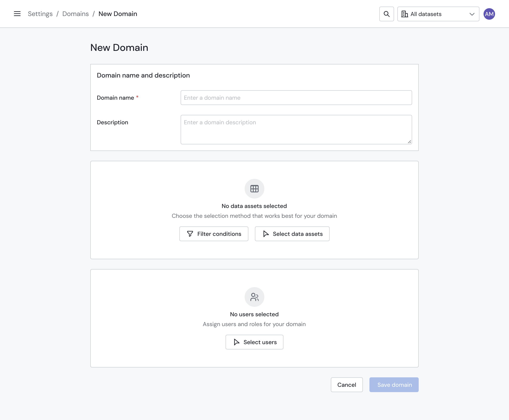Click the New Domain breadcrumb item
The width and height of the screenshot is (509, 420).
[118, 14]
